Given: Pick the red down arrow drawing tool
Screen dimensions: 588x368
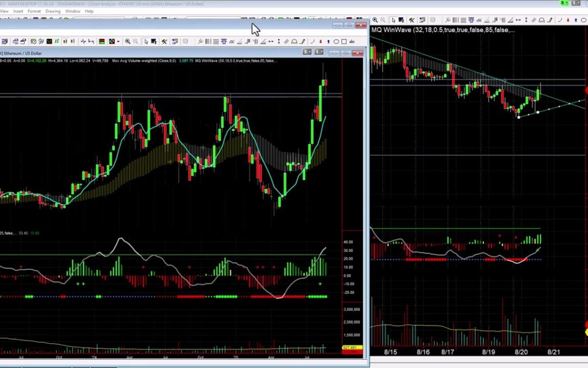Looking at the screenshot, I should click(x=321, y=41).
